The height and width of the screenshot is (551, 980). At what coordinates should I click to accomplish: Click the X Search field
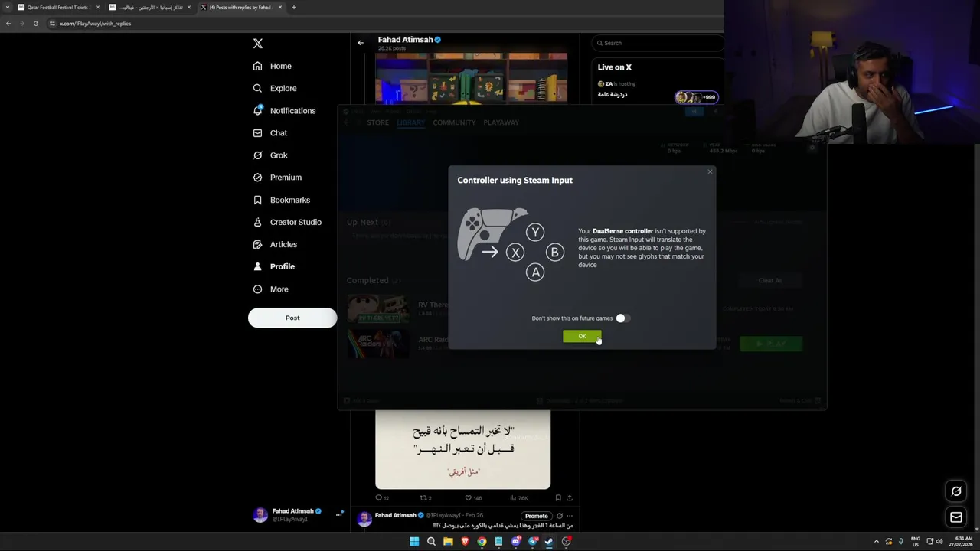pyautogui.click(x=658, y=43)
